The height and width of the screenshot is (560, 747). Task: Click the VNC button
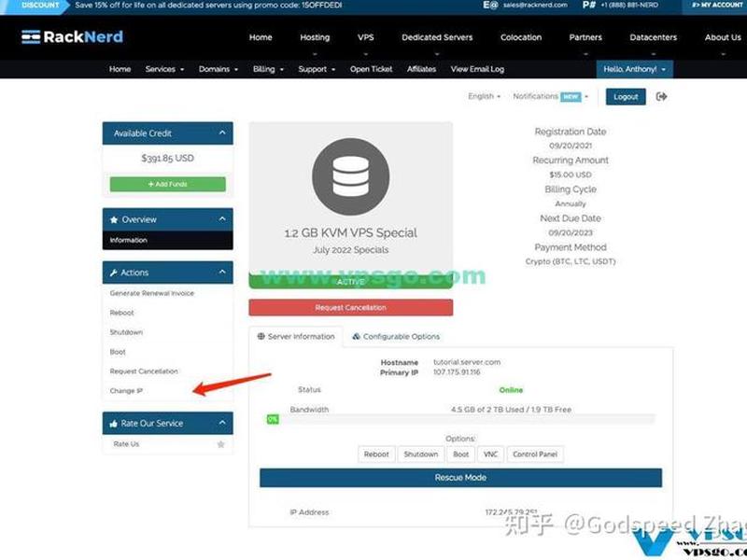click(491, 455)
